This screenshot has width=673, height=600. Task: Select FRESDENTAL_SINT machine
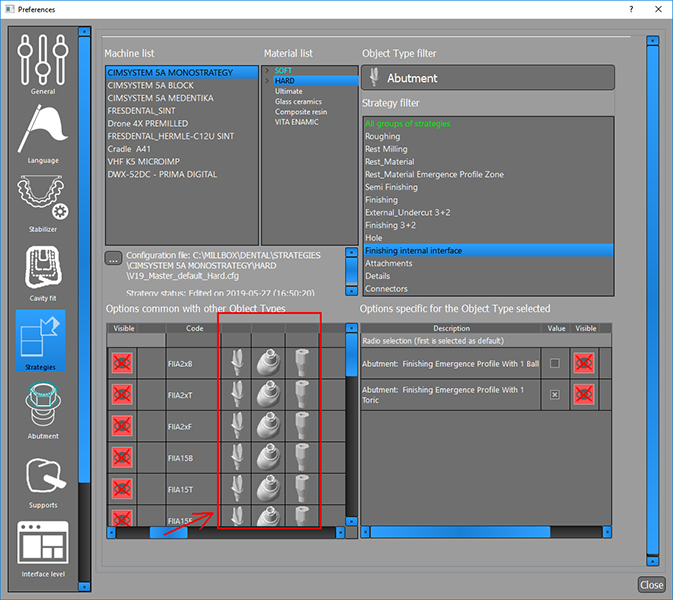[182, 111]
